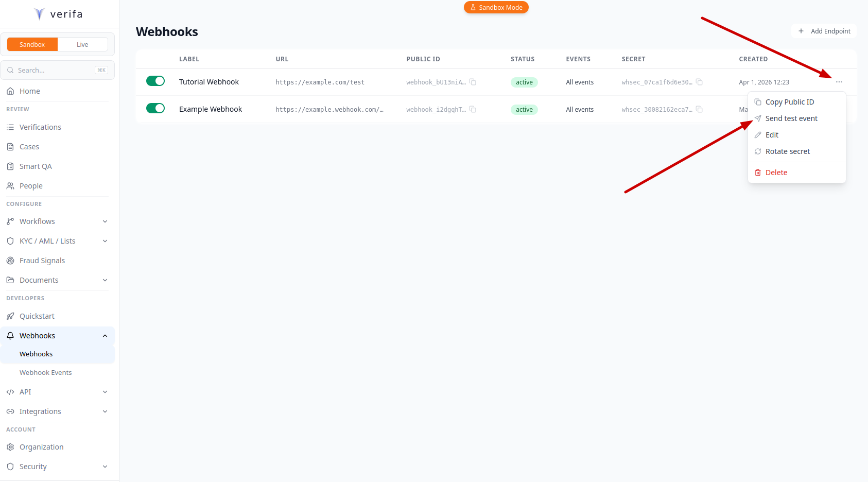
Task: Open the People section icon
Action: [x=10, y=185]
